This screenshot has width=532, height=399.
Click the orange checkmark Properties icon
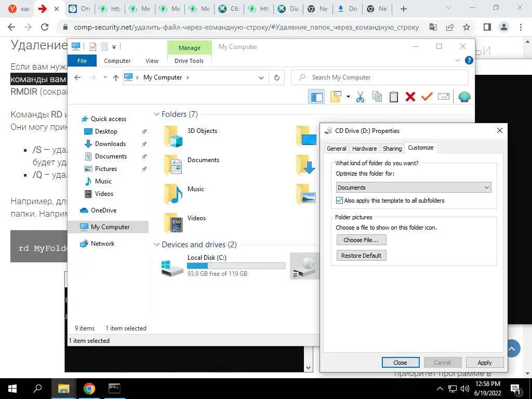click(x=427, y=97)
